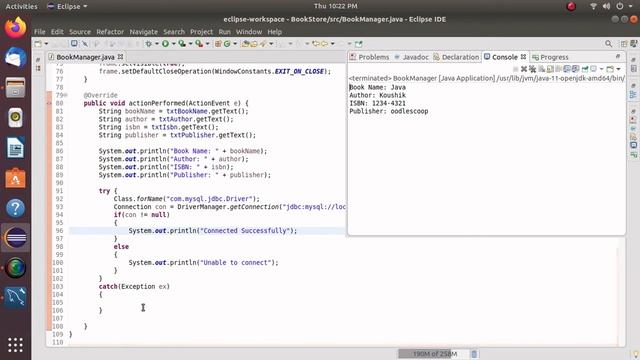Image resolution: width=640 pixels, height=360 pixels.
Task: Open the Coverage dropdown arrow
Action: [x=191, y=44]
